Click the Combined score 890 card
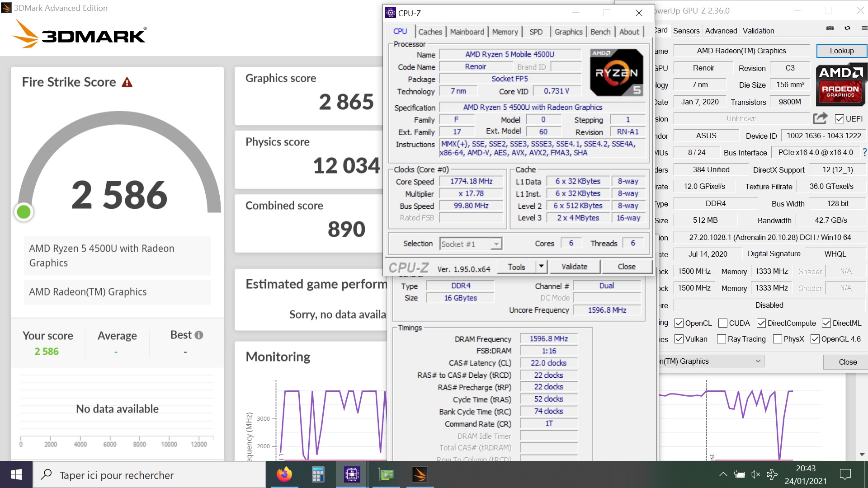The image size is (868, 488). pyautogui.click(x=309, y=223)
